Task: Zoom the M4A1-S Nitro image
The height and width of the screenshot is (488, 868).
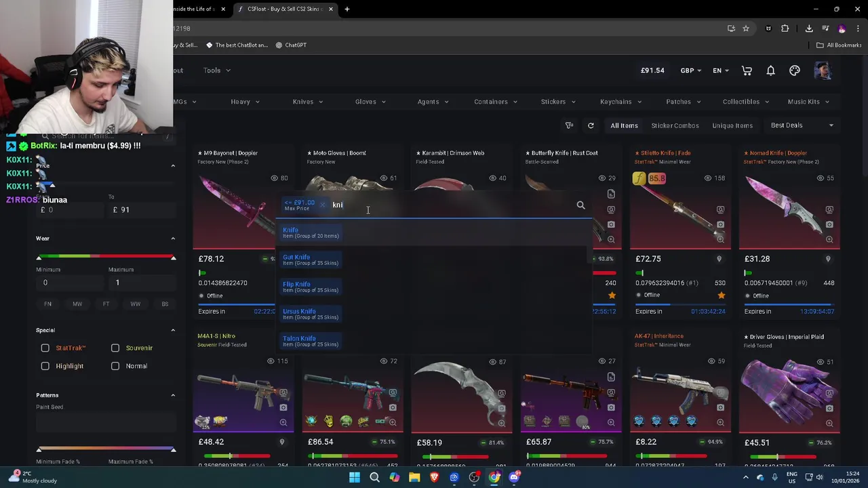Action: [x=283, y=423]
